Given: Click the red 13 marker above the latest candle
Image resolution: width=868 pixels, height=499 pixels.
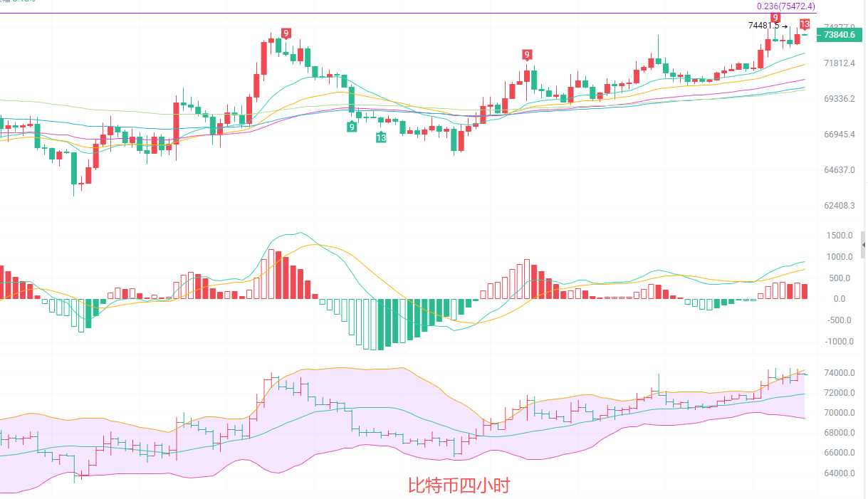Looking at the screenshot, I should coord(805,24).
